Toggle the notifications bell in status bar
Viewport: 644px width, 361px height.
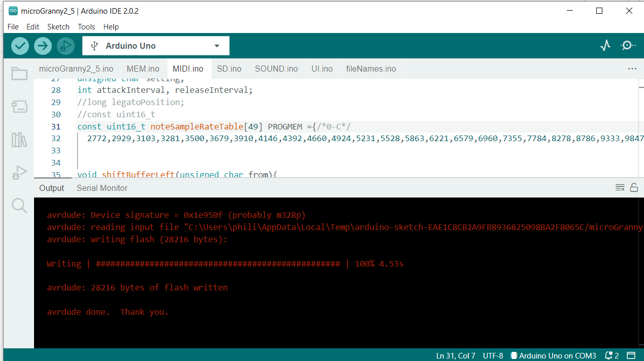609,355
